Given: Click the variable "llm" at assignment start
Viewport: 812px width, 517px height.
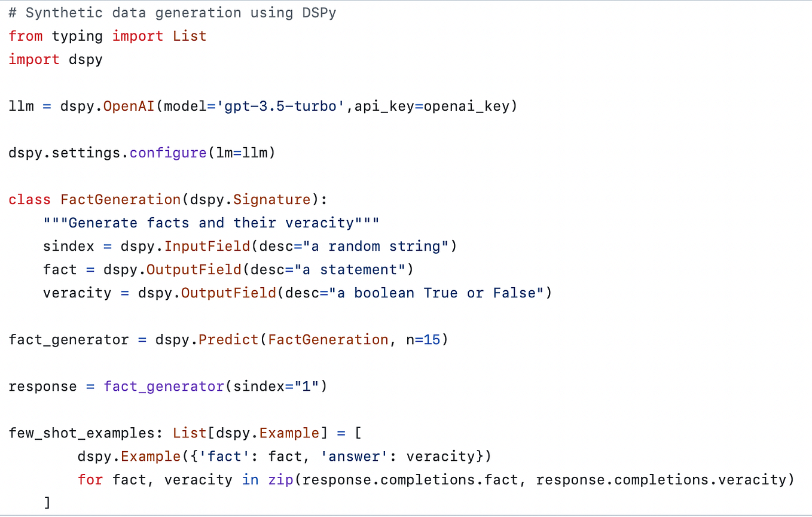Looking at the screenshot, I should click(22, 107).
